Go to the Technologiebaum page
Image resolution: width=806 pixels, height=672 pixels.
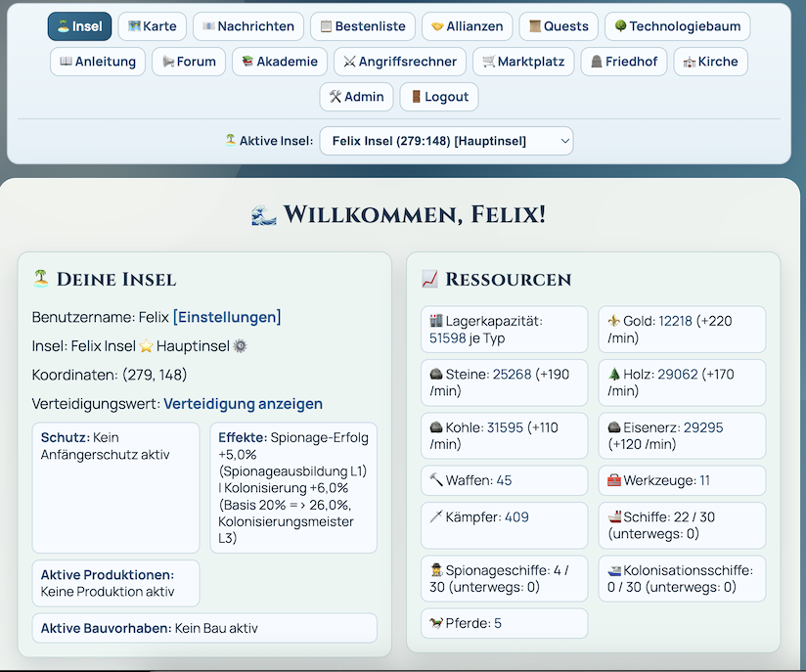(677, 26)
